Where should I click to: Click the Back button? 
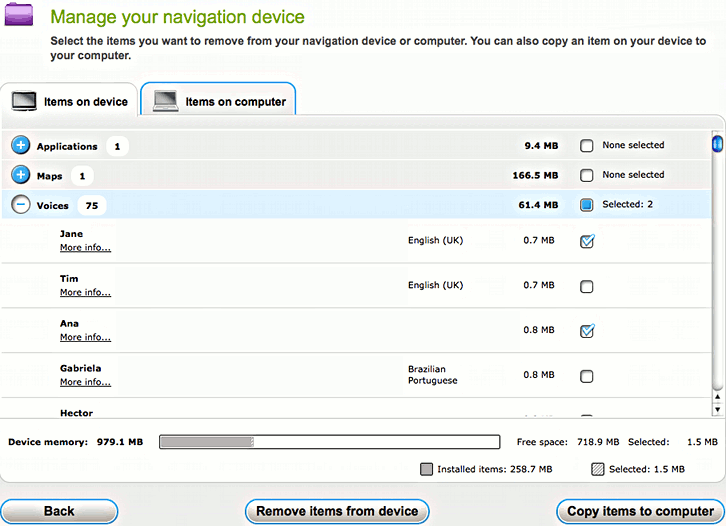point(59,511)
